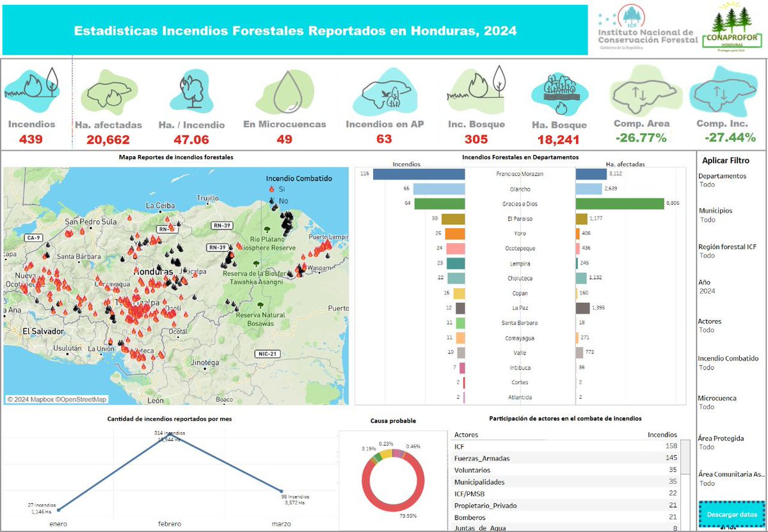The height and width of the screenshot is (532, 768).
Task: Click the Ocotepeque department label
Action: 519,248
